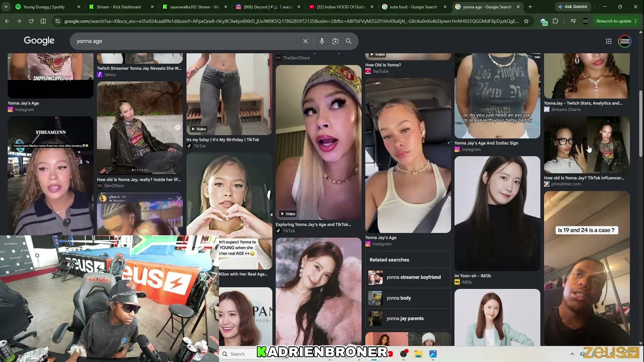Click the primetimer.com source label
Screen dimensions: 644x362
pos(566,184)
